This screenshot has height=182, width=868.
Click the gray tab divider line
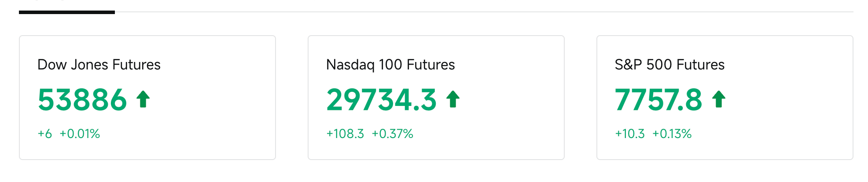(x=484, y=12)
